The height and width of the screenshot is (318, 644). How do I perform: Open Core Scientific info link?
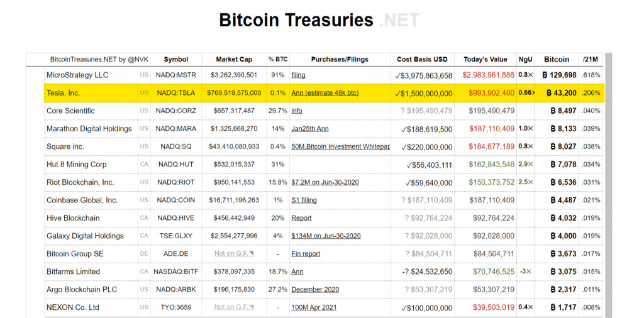coord(297,111)
